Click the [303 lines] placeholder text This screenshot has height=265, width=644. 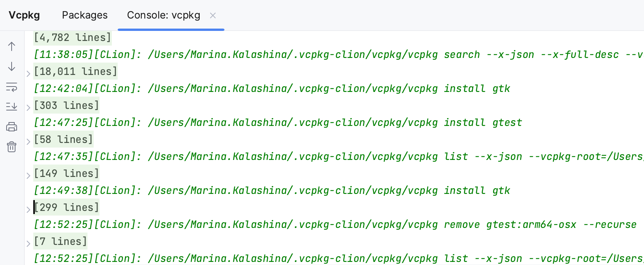coord(67,105)
